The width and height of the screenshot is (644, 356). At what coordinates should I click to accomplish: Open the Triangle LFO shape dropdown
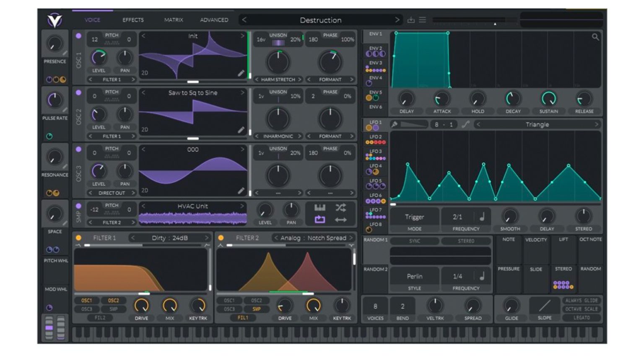tap(539, 124)
